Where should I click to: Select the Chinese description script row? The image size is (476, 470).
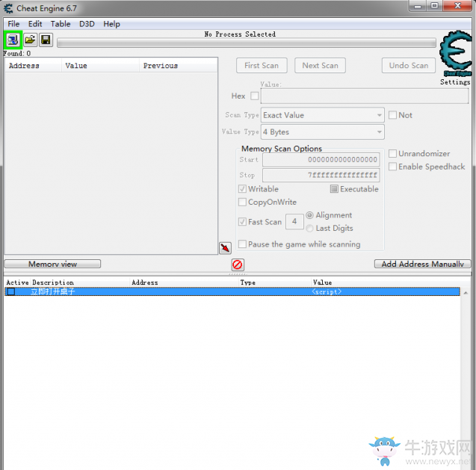click(x=232, y=291)
